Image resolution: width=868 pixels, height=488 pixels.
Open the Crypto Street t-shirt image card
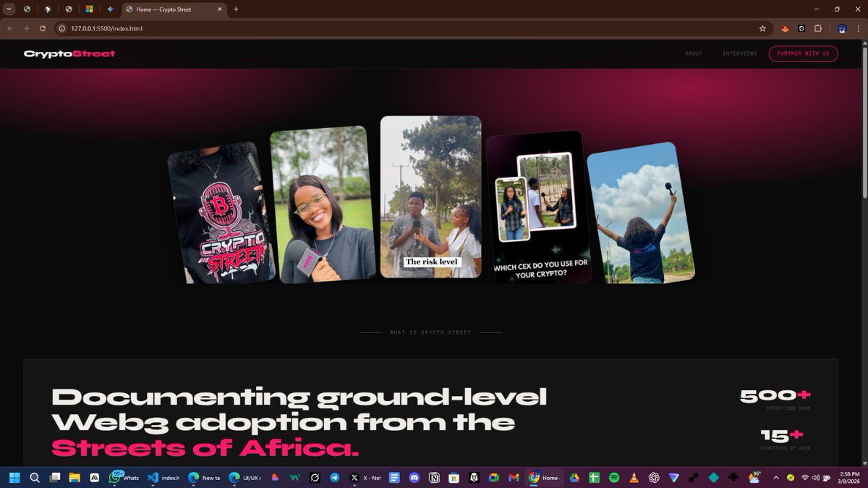click(x=221, y=213)
